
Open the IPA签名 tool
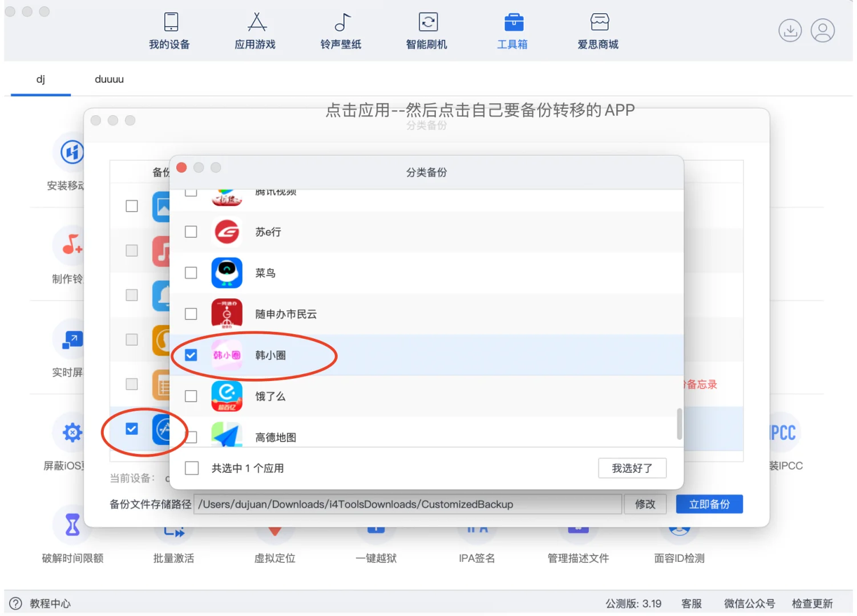[x=477, y=542]
